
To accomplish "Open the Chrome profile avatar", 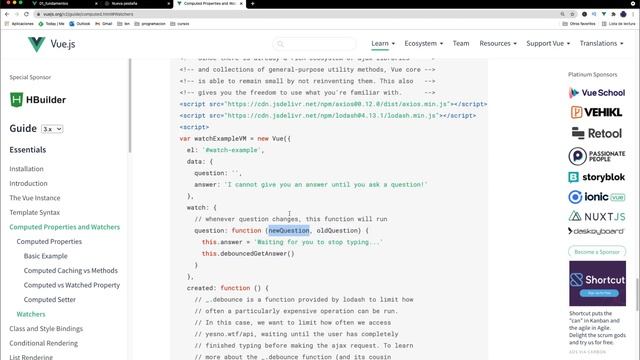I will coord(623,14).
